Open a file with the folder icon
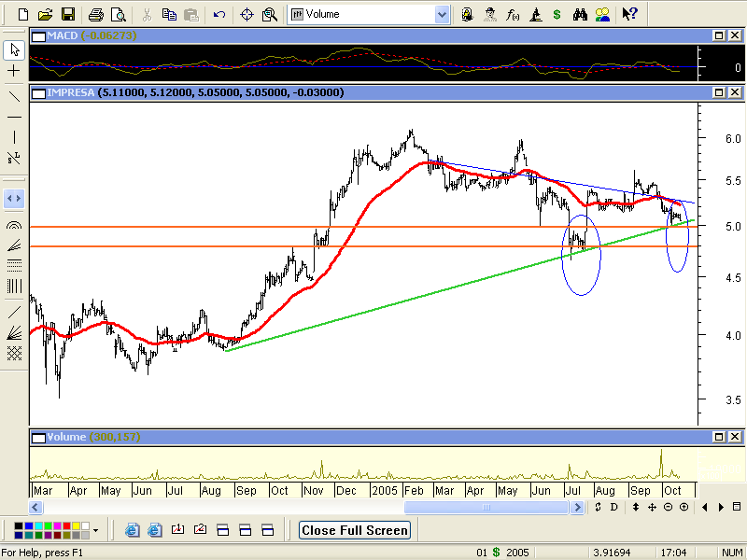This screenshot has width=747, height=560. [45, 15]
